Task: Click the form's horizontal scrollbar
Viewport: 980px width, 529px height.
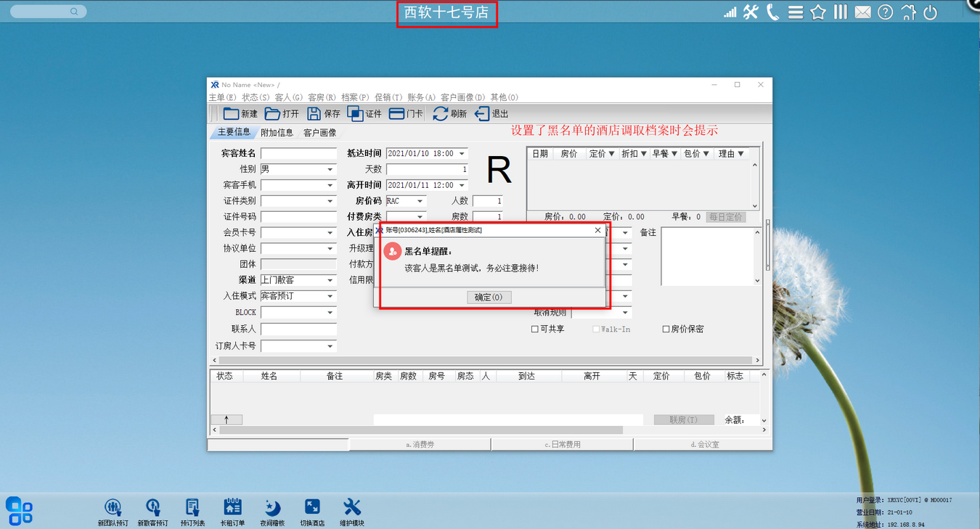Action: (x=486, y=360)
